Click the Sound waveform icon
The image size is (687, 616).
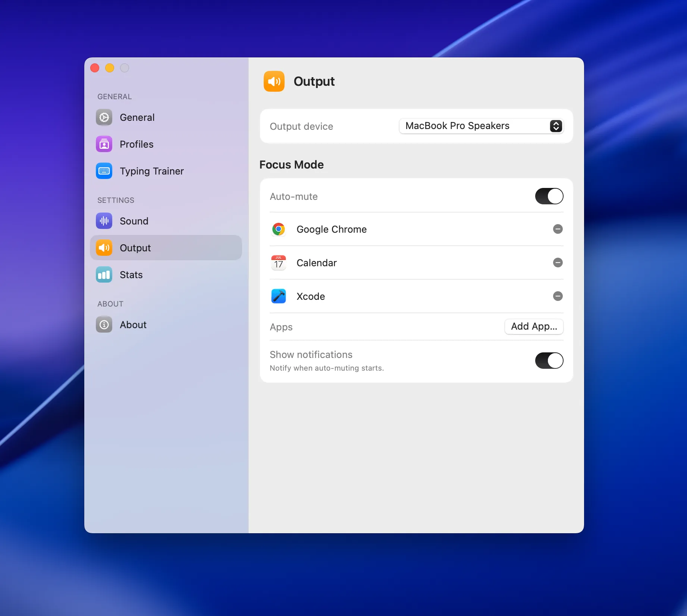104,221
